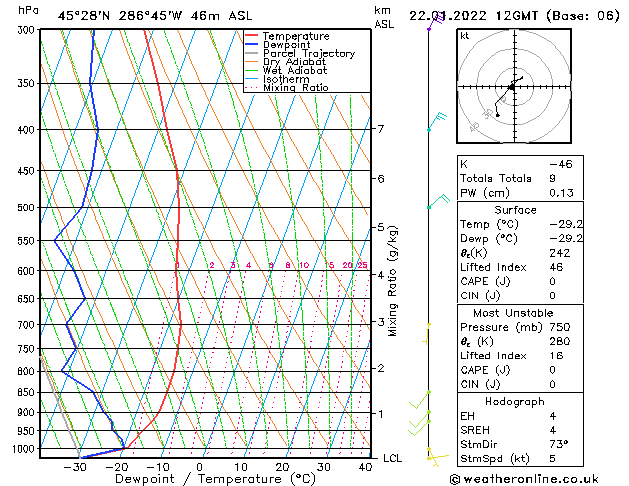This screenshot has width=629, height=486.
Task: Click the 1000 hPa pressure label
Action: click(x=26, y=449)
